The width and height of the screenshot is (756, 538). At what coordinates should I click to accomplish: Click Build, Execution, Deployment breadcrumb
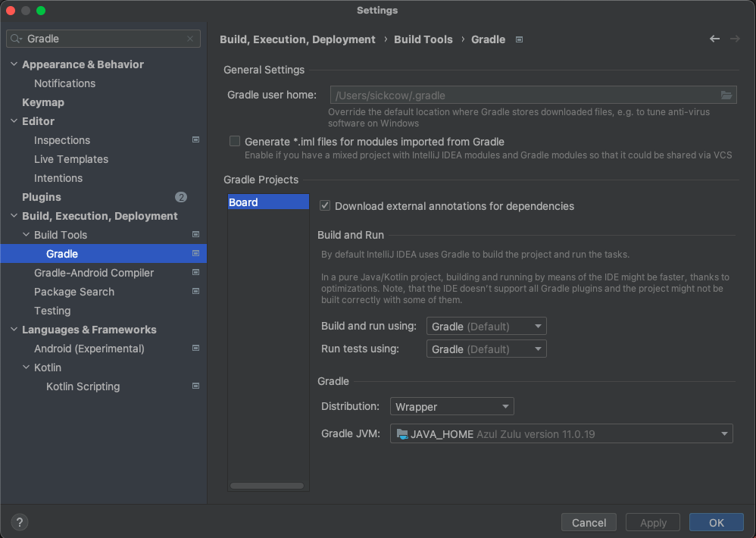[x=298, y=39]
